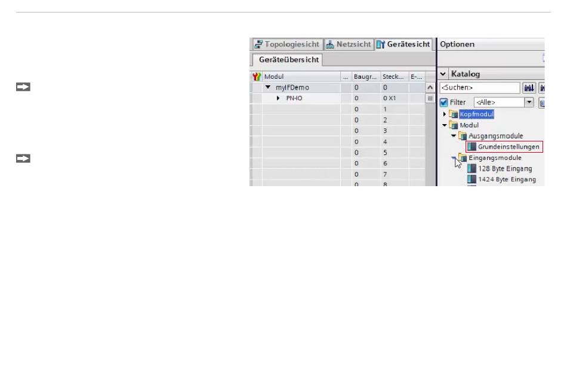Click the Ausgangsmodule folder icon
This screenshot has height=392, width=567.
(x=463, y=136)
